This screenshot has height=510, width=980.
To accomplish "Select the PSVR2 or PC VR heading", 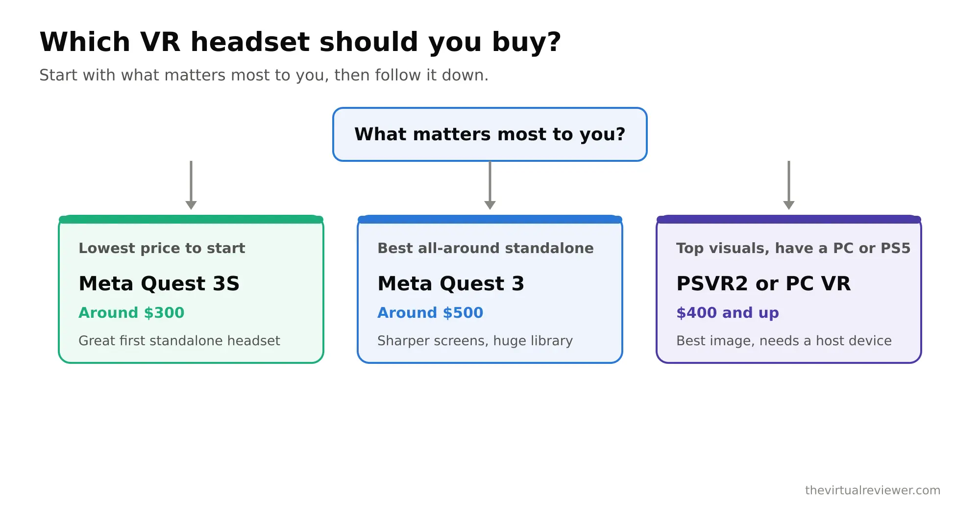I will tap(763, 283).
